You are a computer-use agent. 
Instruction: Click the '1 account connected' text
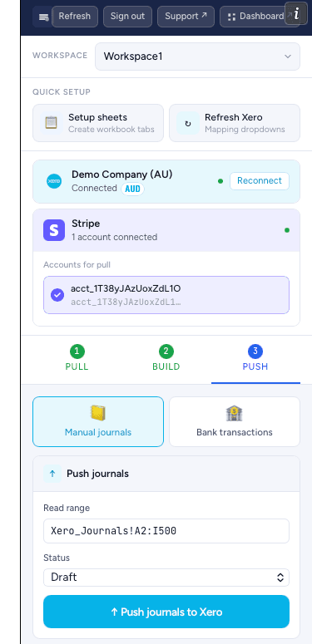(x=114, y=237)
